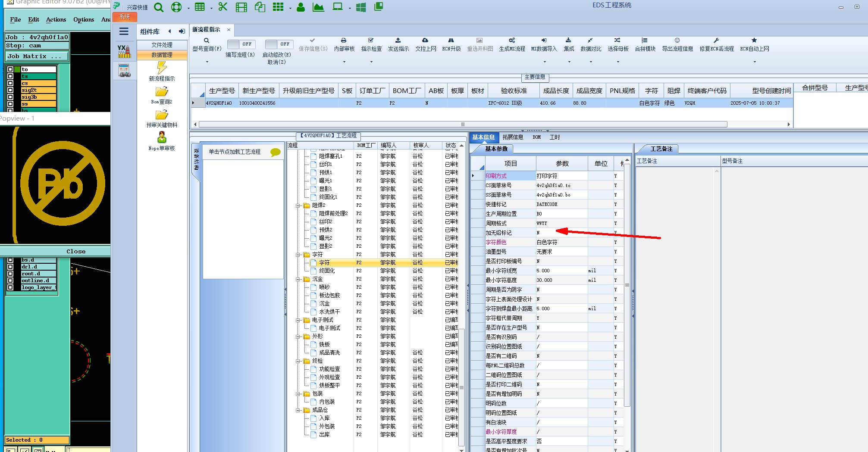Switch to the 工时 tab
868x452 pixels.
(555, 137)
